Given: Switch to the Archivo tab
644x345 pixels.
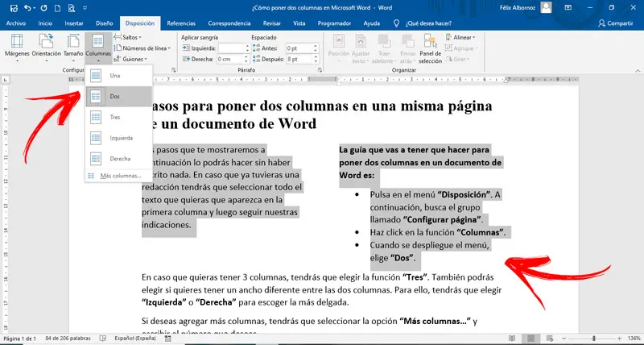Looking at the screenshot, I should [16, 23].
